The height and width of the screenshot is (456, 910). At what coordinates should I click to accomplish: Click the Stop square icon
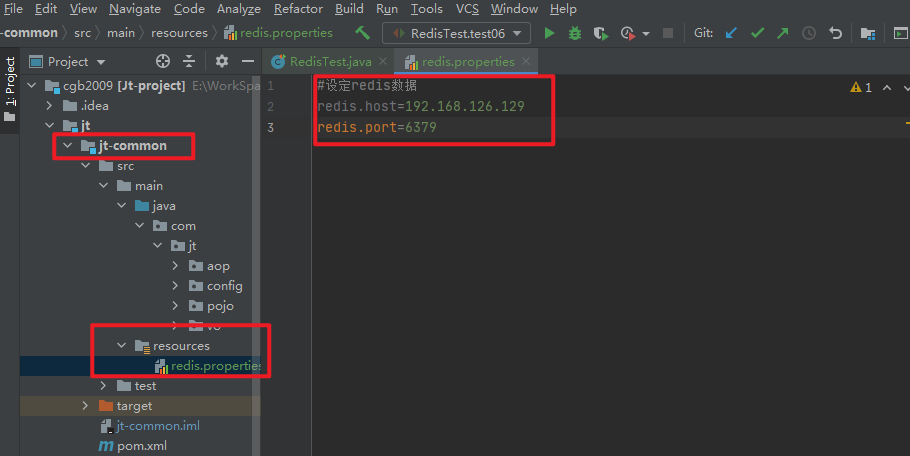pyautogui.click(x=668, y=33)
